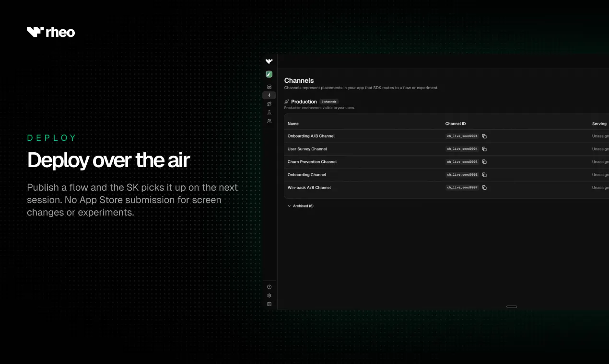Viewport: 609px width, 364px height.
Task: Click the Serving column header
Action: click(599, 124)
